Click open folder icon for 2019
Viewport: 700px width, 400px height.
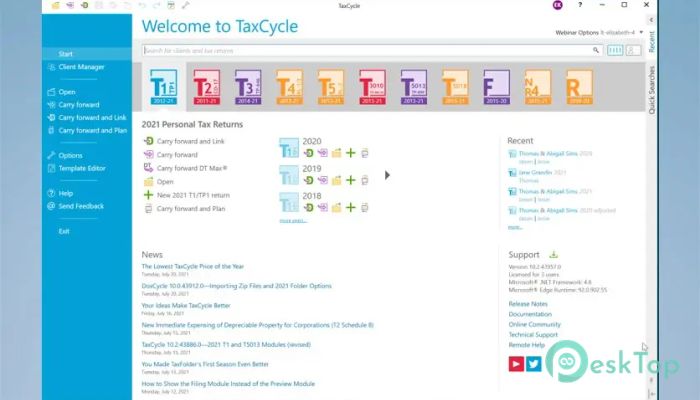(x=337, y=180)
